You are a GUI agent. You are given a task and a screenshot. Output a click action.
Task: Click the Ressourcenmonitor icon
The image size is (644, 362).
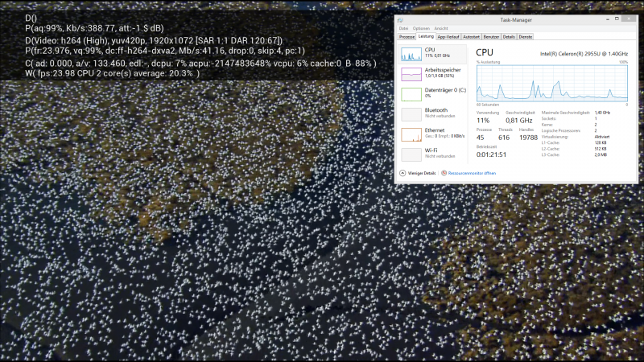(x=444, y=173)
